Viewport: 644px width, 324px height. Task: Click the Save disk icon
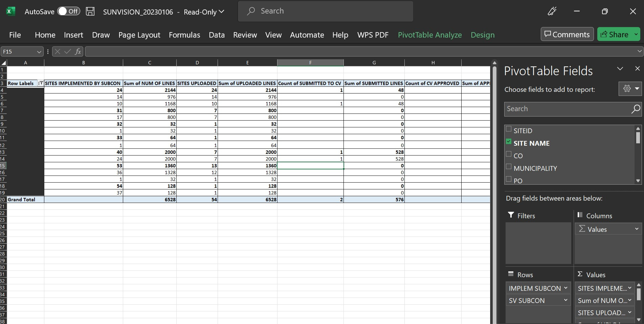click(90, 12)
